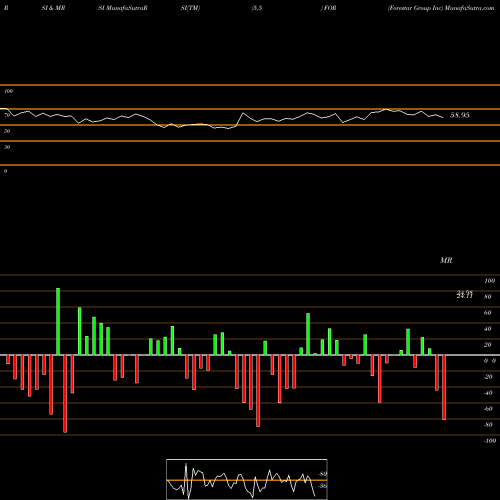
Task: Click the MR axis label '80'
Action: pyautogui.click(x=488, y=297)
